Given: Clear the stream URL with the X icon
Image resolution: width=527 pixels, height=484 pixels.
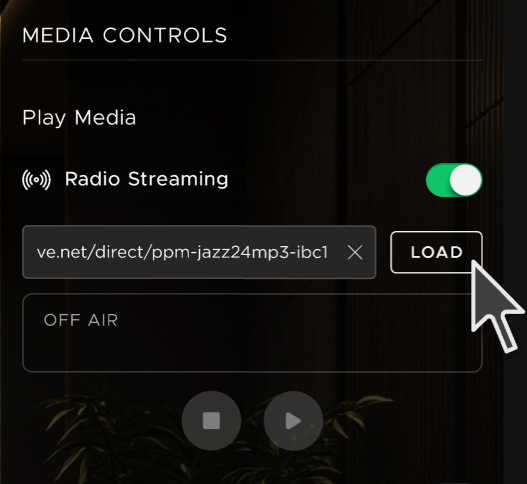Looking at the screenshot, I should [x=355, y=252].
